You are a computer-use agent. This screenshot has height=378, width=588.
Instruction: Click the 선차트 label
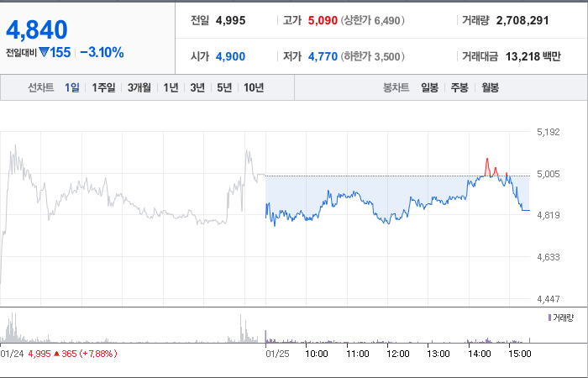click(x=41, y=87)
